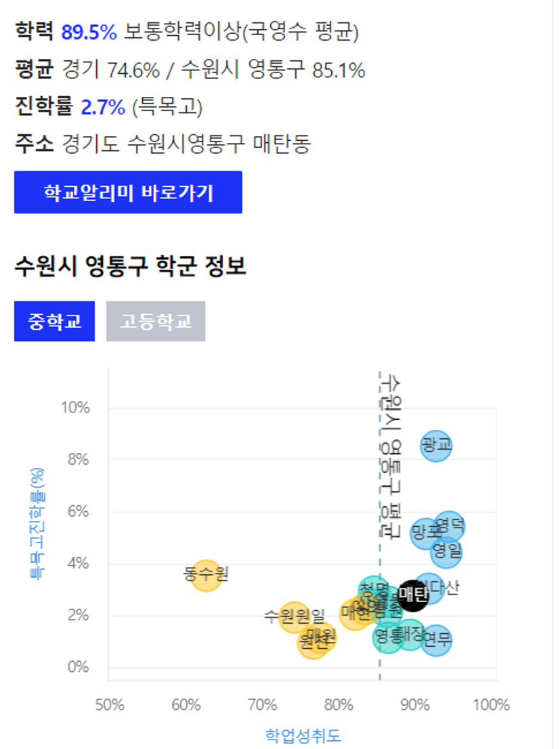
Task: Select the 태장 teal bubble
Action: pyautogui.click(x=410, y=634)
